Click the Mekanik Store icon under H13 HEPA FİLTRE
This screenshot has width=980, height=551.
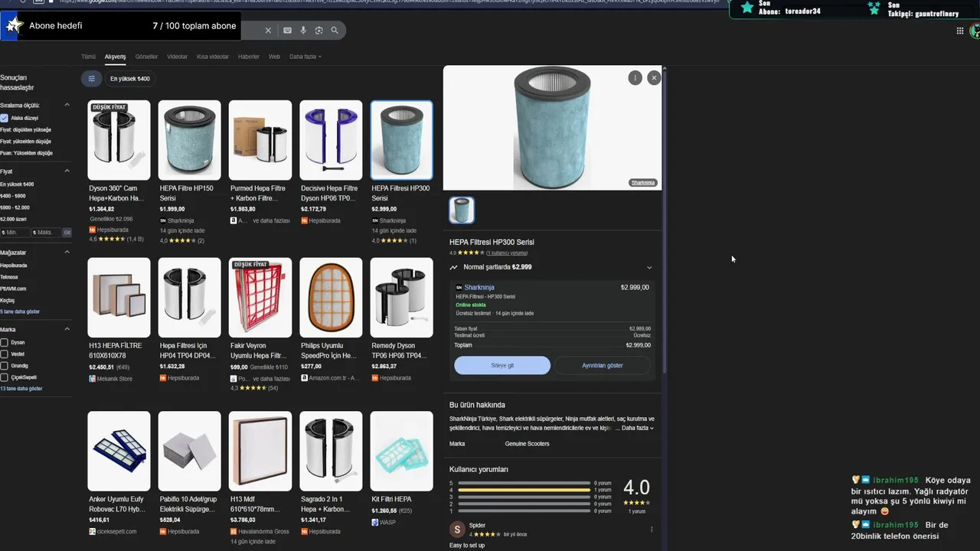(92, 378)
